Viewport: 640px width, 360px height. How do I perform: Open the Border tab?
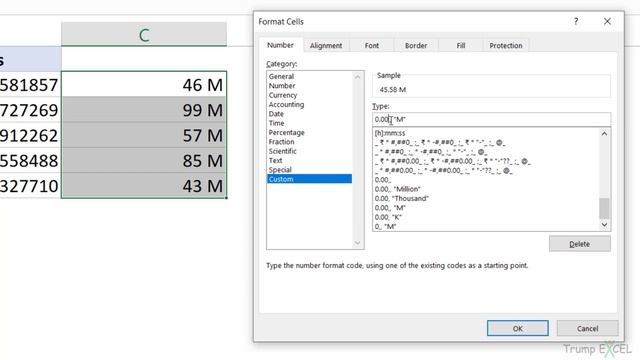416,45
